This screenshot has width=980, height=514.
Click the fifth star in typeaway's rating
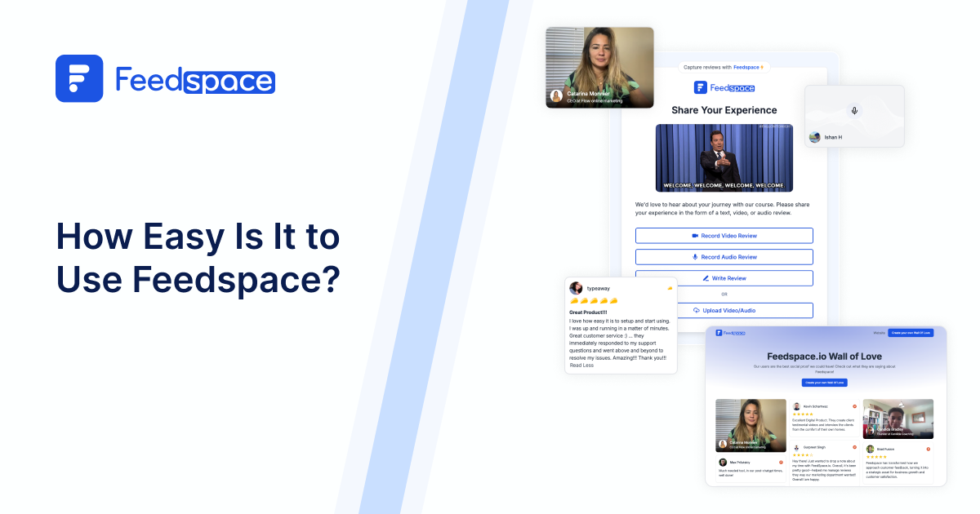(x=613, y=300)
